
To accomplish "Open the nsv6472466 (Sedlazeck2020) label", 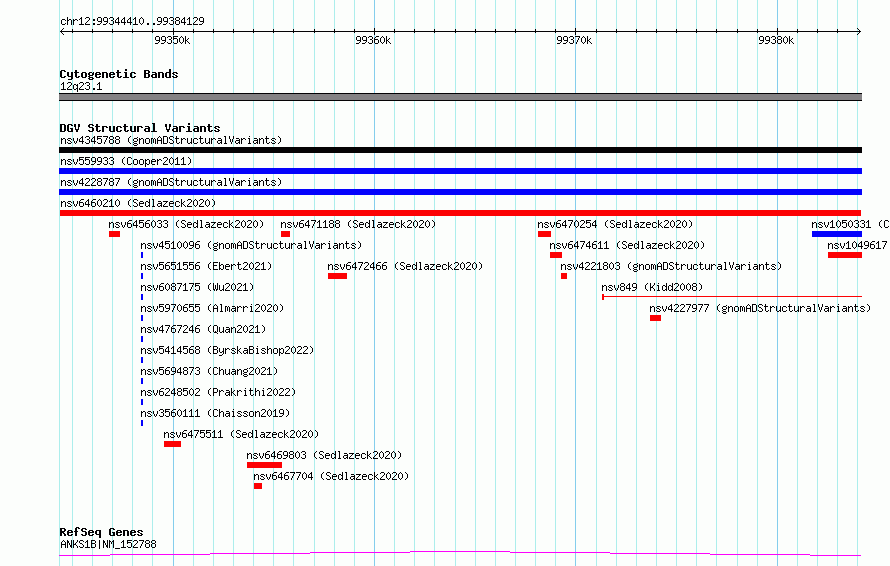I will point(405,266).
